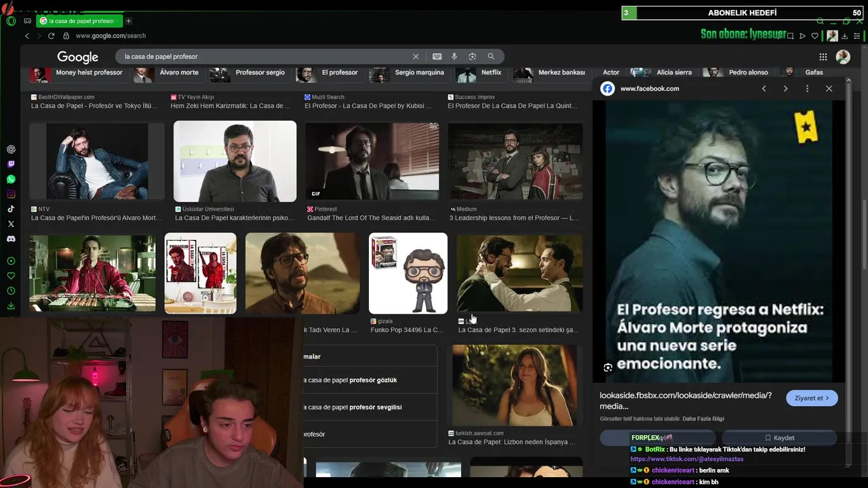Go back to the previous page
868x488 pixels.
coord(27,36)
